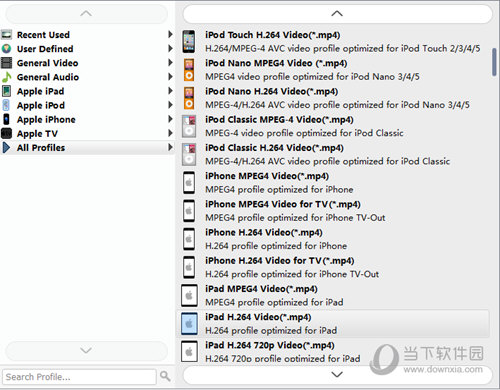Image resolution: width=500 pixels, height=390 pixels.
Task: Click 'MPEG4 profile optimized for iPhone TV-Out' description
Action: 295,218
